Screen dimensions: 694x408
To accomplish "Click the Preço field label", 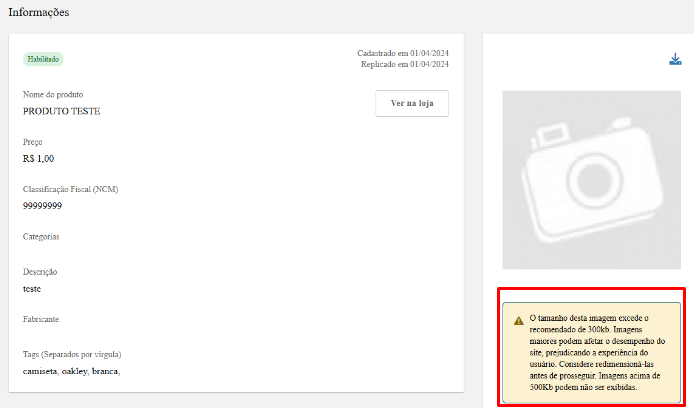I will point(33,142).
